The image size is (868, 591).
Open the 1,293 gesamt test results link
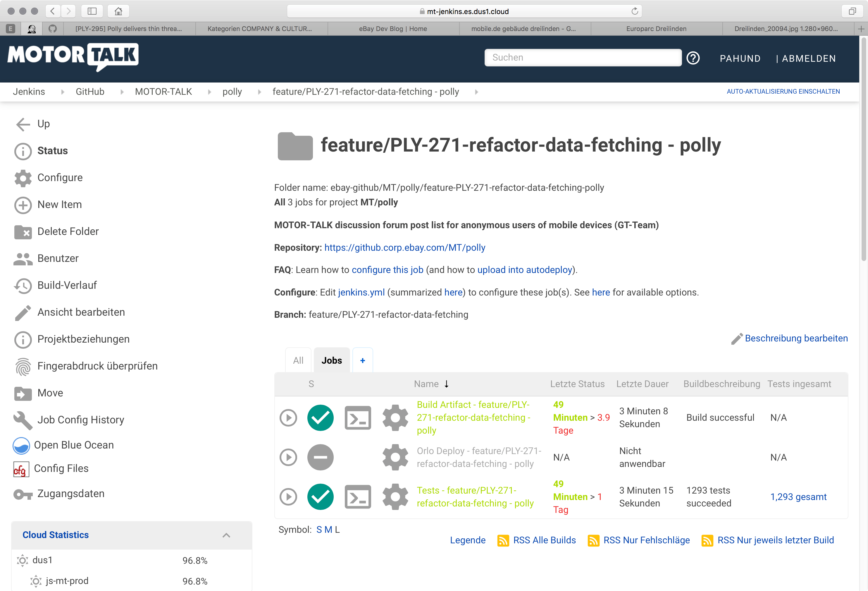(x=798, y=497)
